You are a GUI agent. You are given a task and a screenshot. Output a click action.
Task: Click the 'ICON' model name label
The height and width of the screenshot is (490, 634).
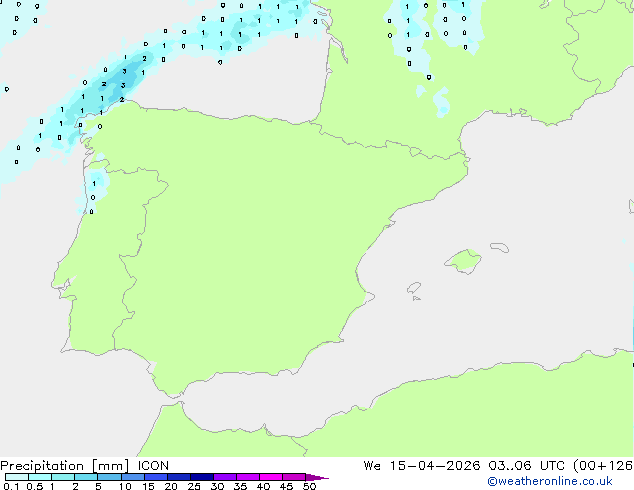tap(153, 466)
